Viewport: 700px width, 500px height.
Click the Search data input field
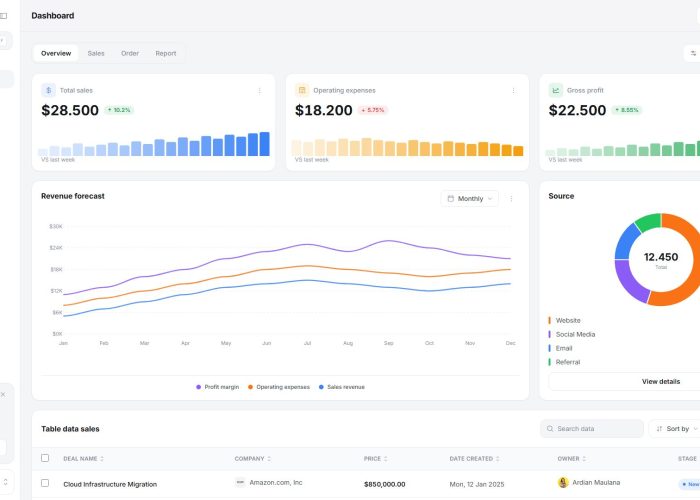coord(592,429)
